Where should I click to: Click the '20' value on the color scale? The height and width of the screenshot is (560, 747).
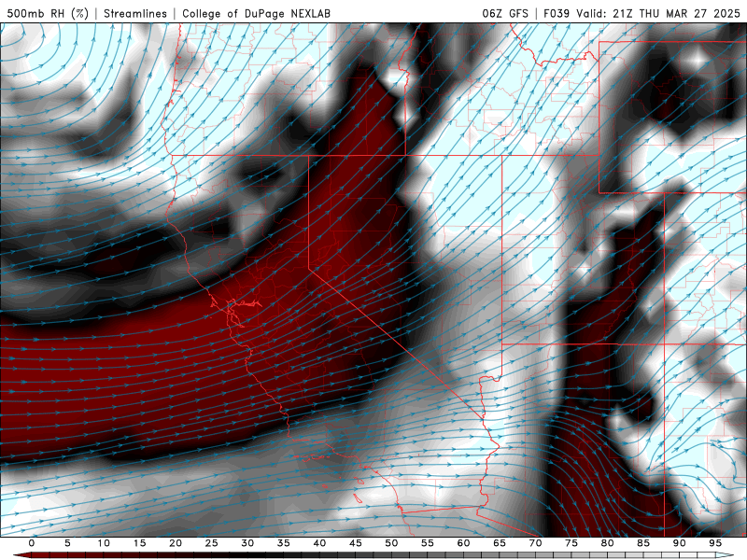[176, 543]
